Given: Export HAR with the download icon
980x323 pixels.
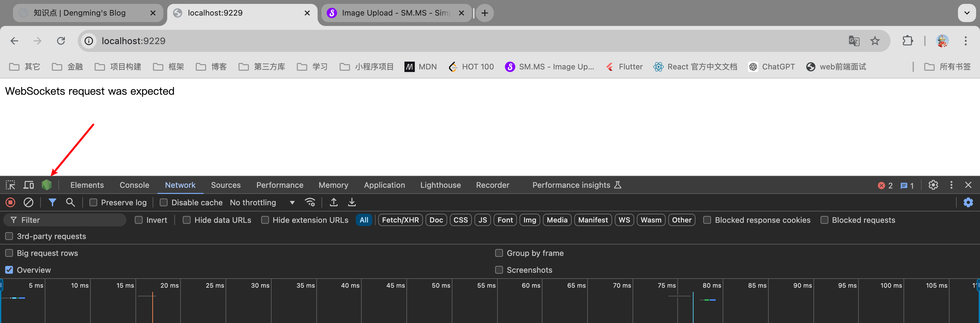Looking at the screenshot, I should (x=352, y=202).
